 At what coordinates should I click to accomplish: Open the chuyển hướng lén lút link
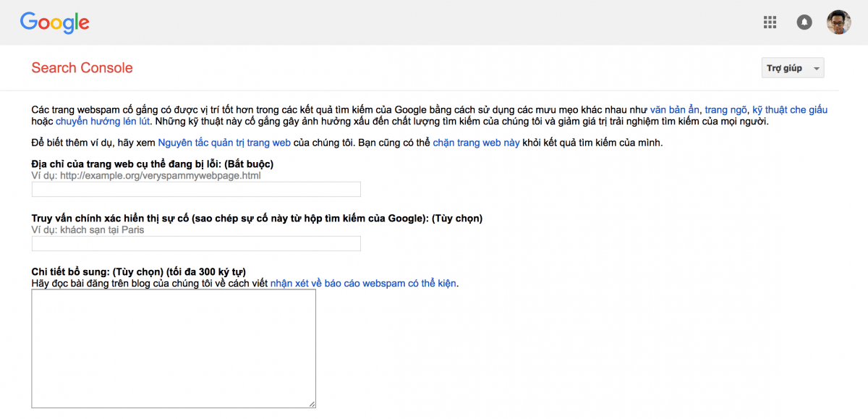tap(103, 122)
